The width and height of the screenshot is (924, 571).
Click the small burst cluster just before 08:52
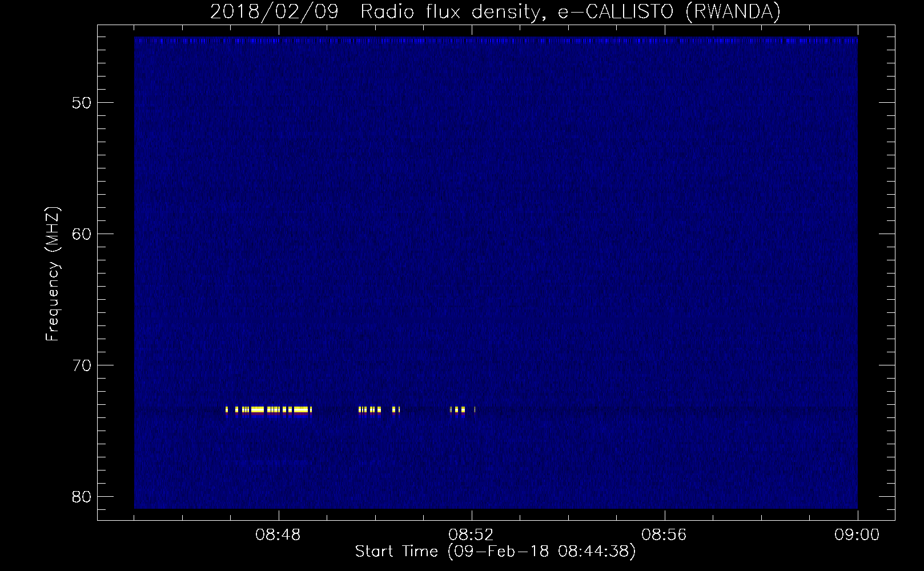point(457,409)
